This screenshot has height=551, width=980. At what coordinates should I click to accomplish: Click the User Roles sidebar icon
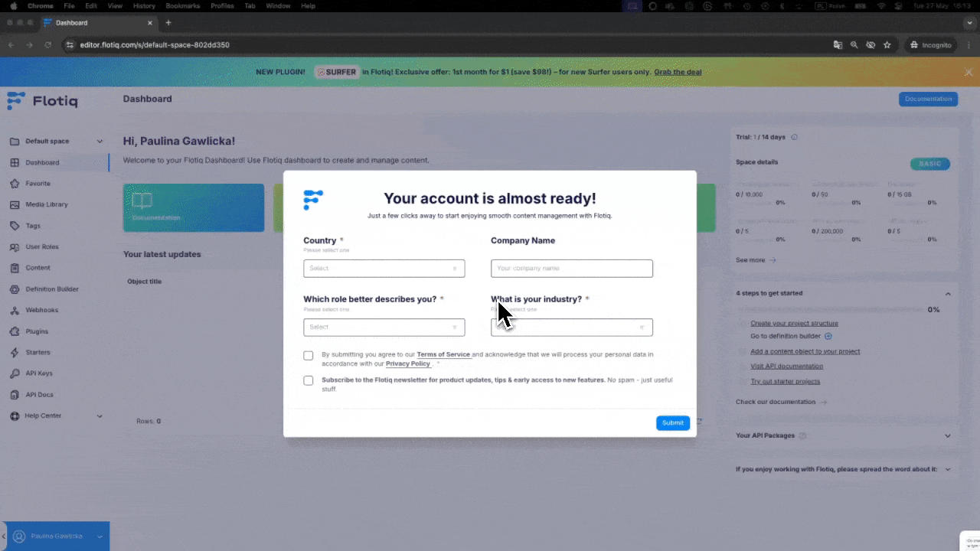15,247
